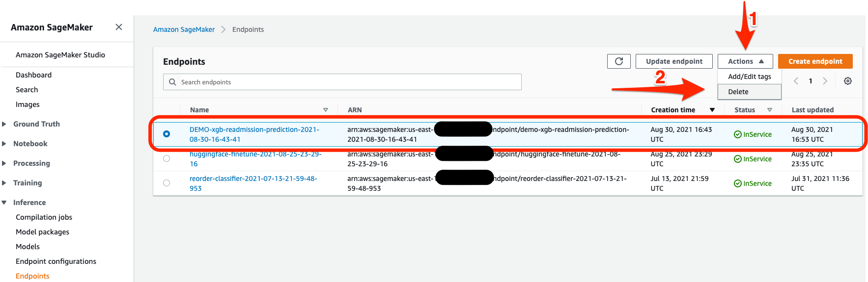
Task: Open Search in sidebar
Action: [27, 90]
